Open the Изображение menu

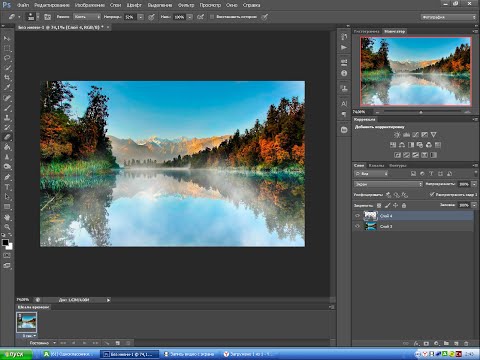[x=89, y=5]
